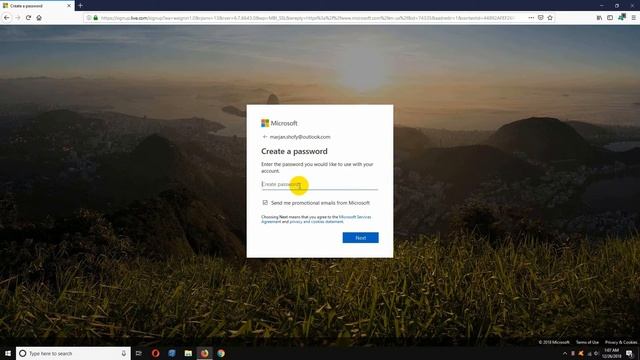Open a new browser tab
This screenshot has height=360, width=640.
click(80, 6)
